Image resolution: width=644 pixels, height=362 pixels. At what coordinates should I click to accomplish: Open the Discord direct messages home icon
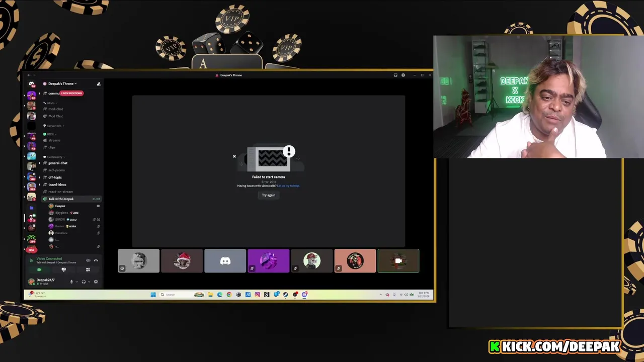31,84
